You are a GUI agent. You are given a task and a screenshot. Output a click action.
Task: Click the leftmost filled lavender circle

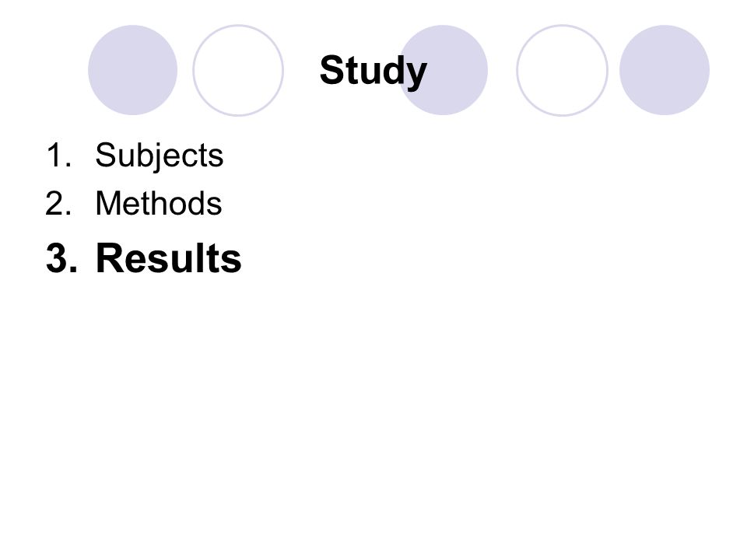133,70
